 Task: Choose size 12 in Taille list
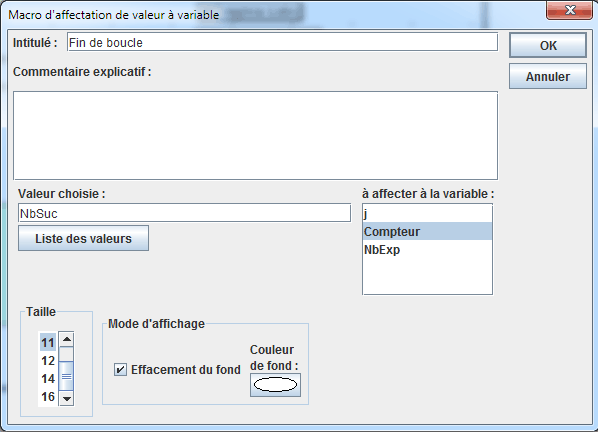click(x=48, y=360)
